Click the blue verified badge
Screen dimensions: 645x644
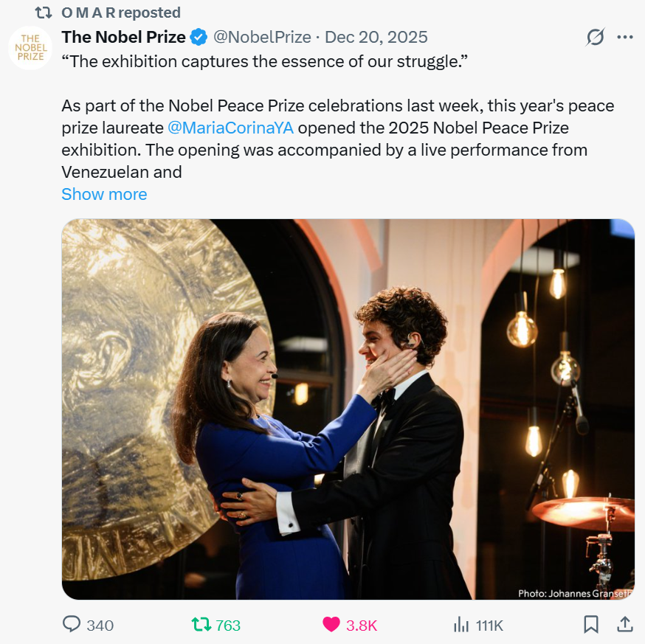tap(199, 37)
